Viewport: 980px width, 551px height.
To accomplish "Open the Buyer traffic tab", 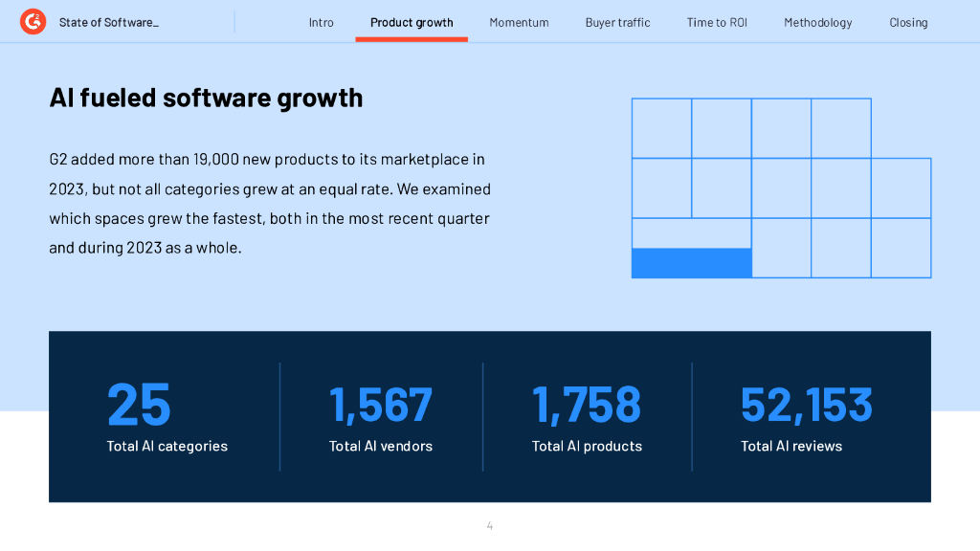I will [617, 23].
